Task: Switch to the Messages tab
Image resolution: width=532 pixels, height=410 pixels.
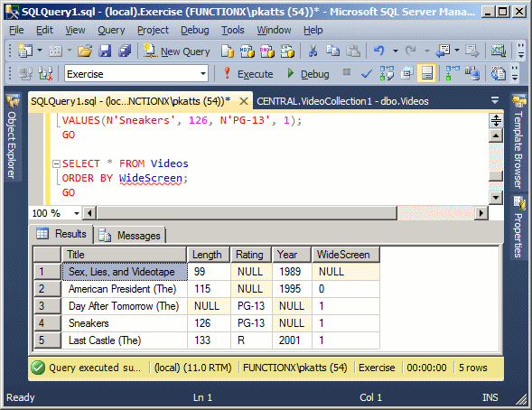Action: click(129, 235)
